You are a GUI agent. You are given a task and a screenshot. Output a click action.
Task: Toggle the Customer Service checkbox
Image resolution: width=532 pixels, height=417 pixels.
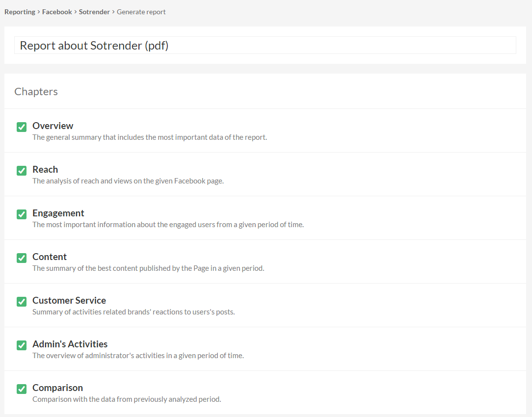point(22,302)
